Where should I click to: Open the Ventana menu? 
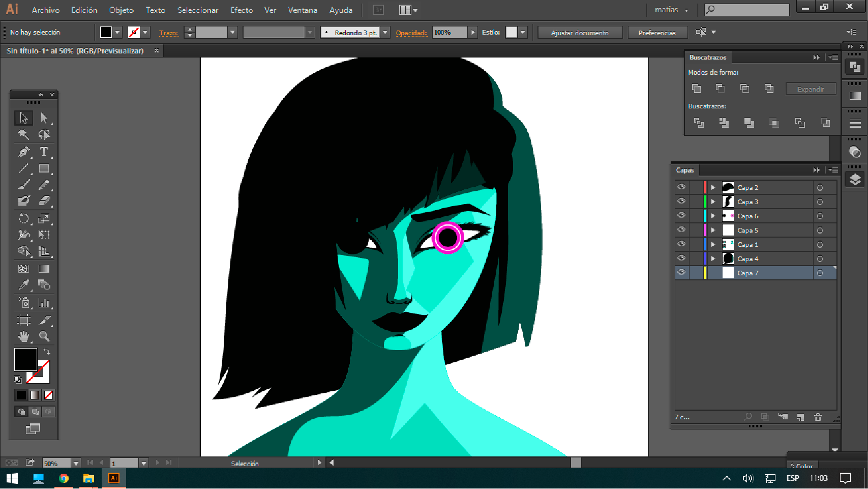coord(303,10)
